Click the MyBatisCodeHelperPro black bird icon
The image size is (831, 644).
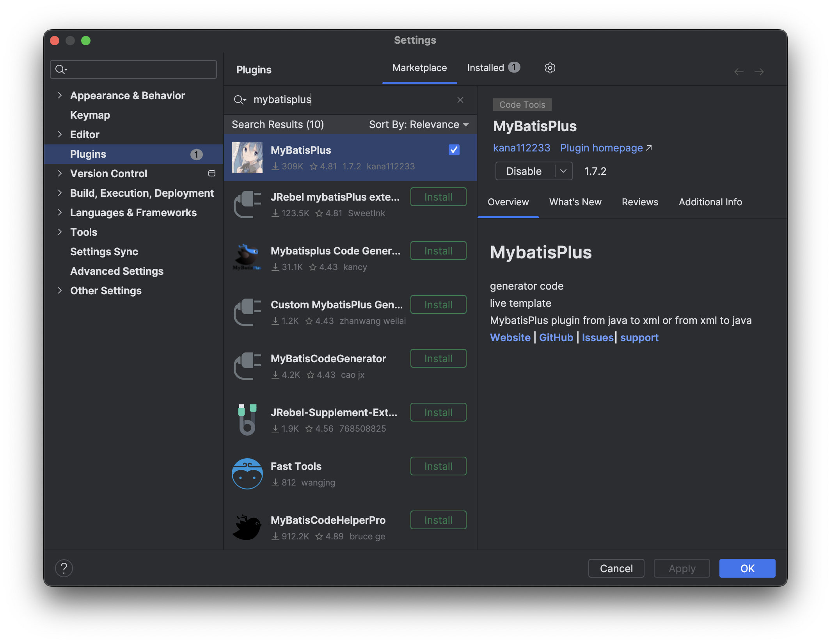tap(247, 528)
